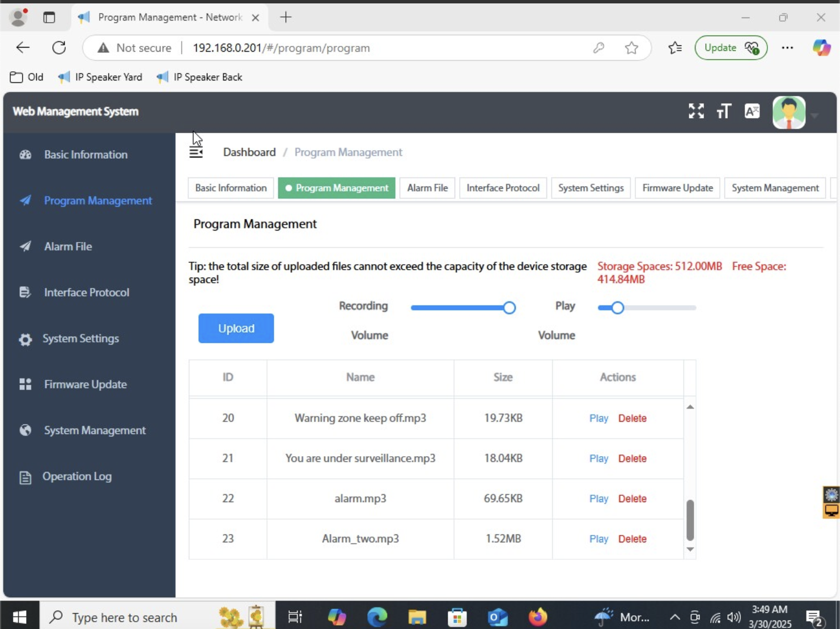
Task: Open the language translate icon in header
Action: pyautogui.click(x=752, y=111)
